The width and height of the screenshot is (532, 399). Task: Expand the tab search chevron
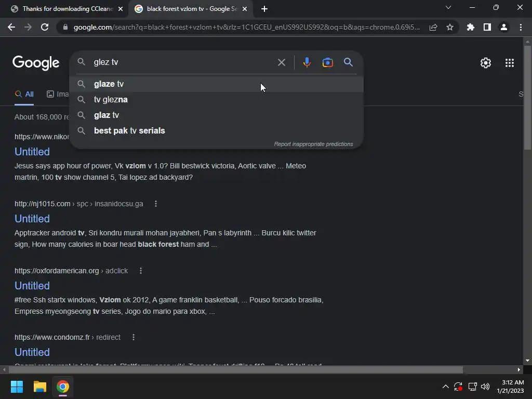pos(448,7)
